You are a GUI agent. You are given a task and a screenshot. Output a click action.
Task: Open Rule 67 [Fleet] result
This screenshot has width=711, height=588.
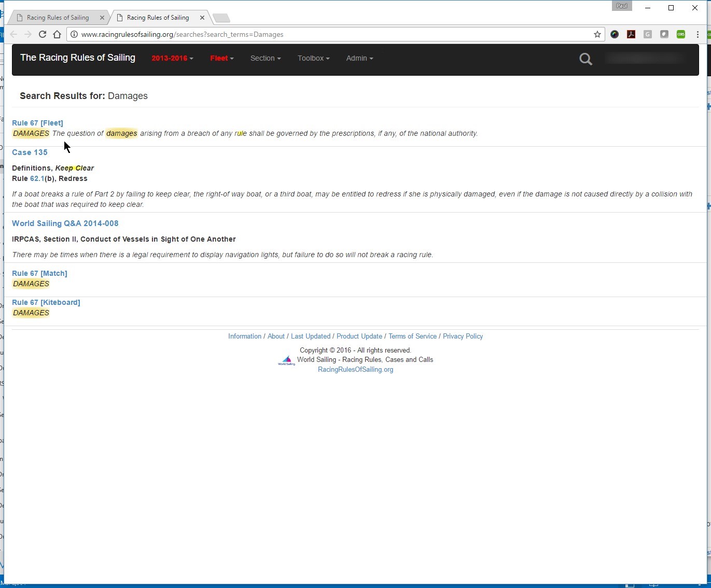[37, 123]
